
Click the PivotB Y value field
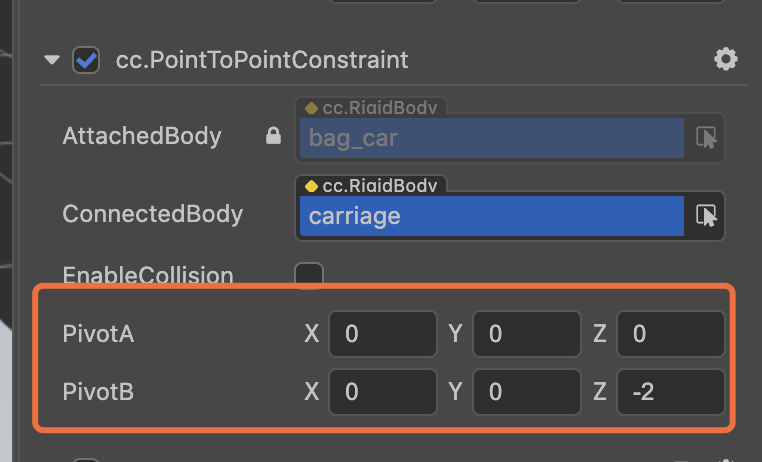tap(526, 392)
